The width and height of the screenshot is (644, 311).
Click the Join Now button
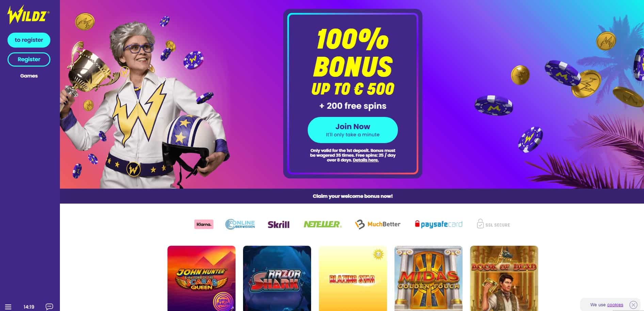coord(353,130)
